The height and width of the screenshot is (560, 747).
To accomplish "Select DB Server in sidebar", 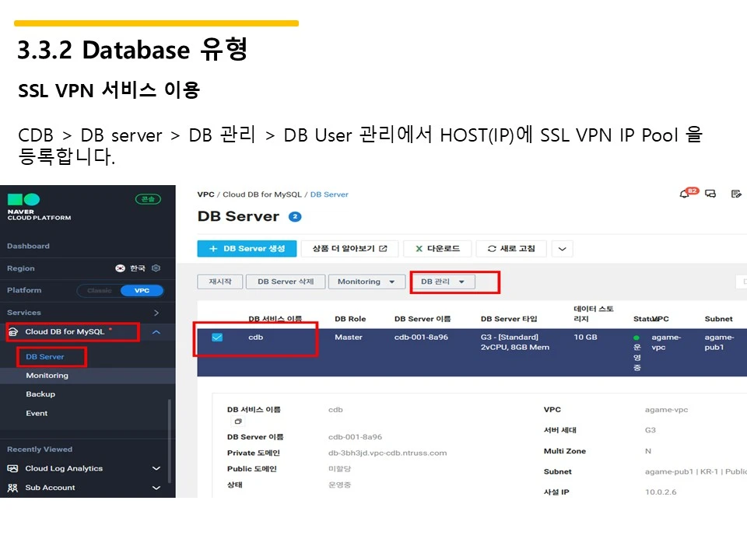I will [x=45, y=357].
